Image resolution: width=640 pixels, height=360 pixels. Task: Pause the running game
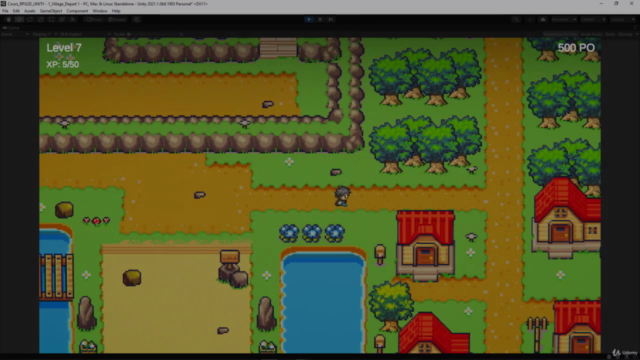[x=320, y=19]
